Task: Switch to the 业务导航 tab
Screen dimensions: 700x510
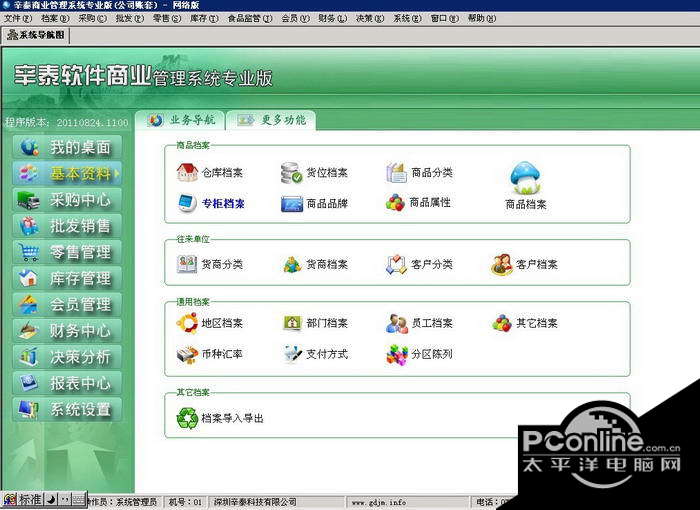Action: (x=180, y=120)
